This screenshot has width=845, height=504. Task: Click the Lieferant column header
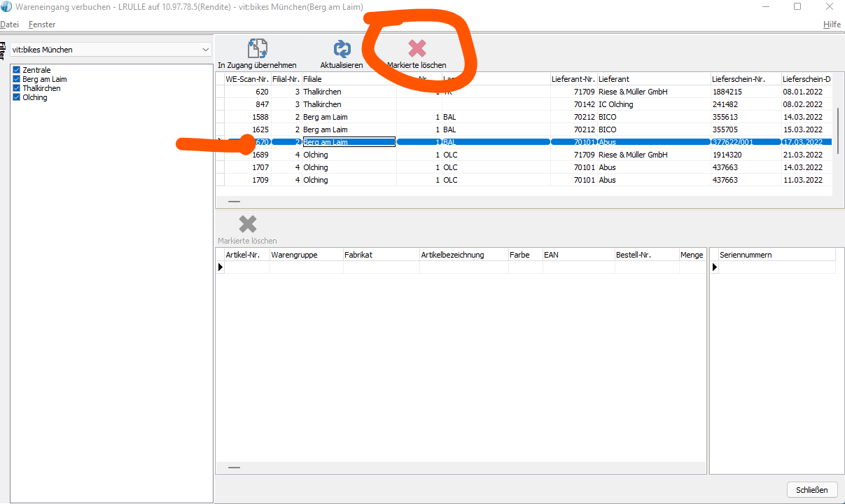(x=653, y=79)
